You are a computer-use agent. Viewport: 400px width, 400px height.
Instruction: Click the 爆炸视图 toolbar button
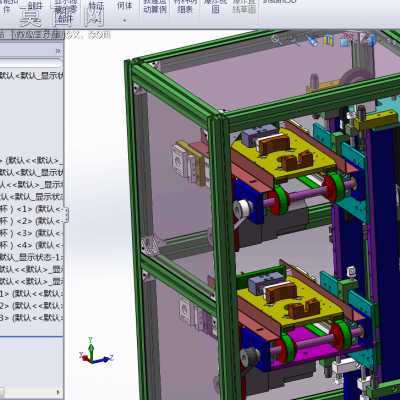(215, 7)
